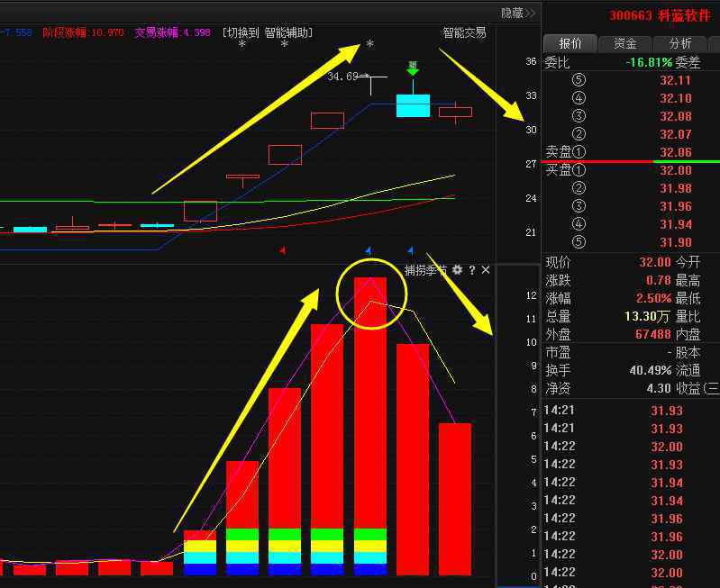Image resolution: width=720 pixels, height=588 pixels.
Task: Select the 分析 tab
Action: click(x=679, y=43)
